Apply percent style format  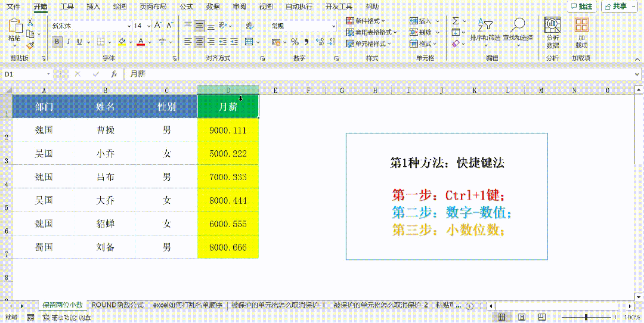tap(295, 42)
